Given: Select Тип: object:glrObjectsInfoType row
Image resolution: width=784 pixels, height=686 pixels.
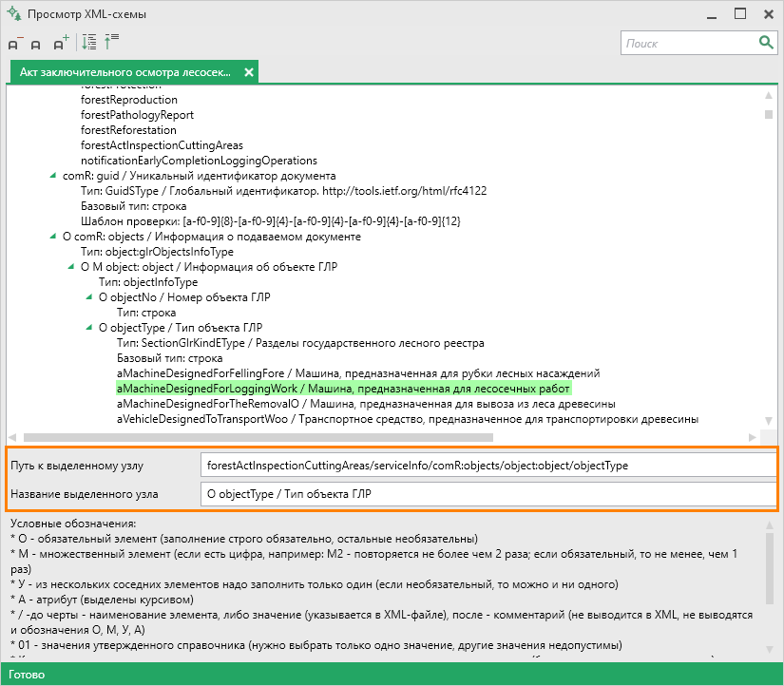Looking at the screenshot, I should click(x=157, y=252).
